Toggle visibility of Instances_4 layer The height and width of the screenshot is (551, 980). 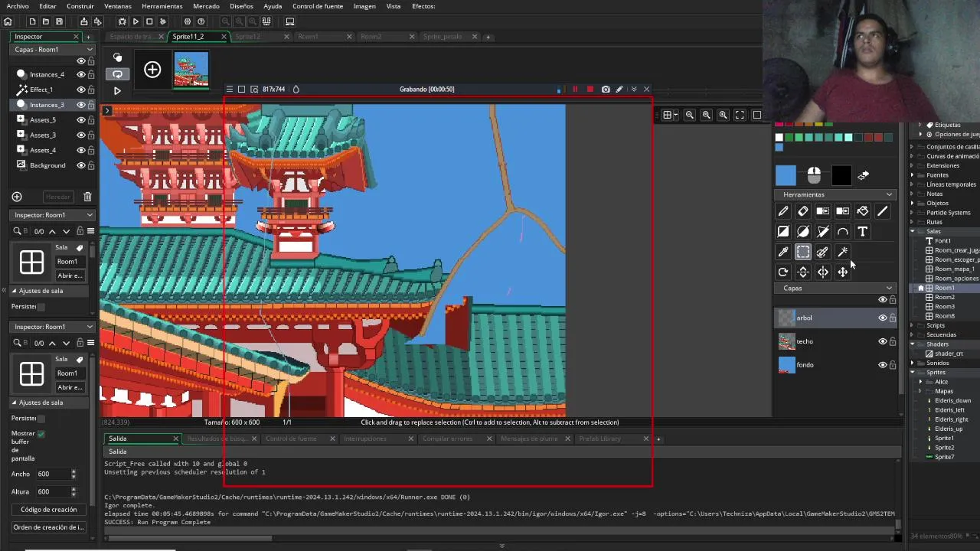pyautogui.click(x=80, y=74)
